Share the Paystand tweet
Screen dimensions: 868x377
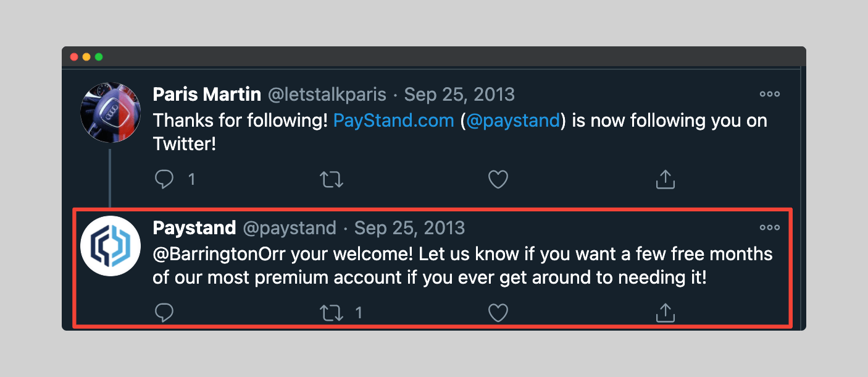click(665, 313)
